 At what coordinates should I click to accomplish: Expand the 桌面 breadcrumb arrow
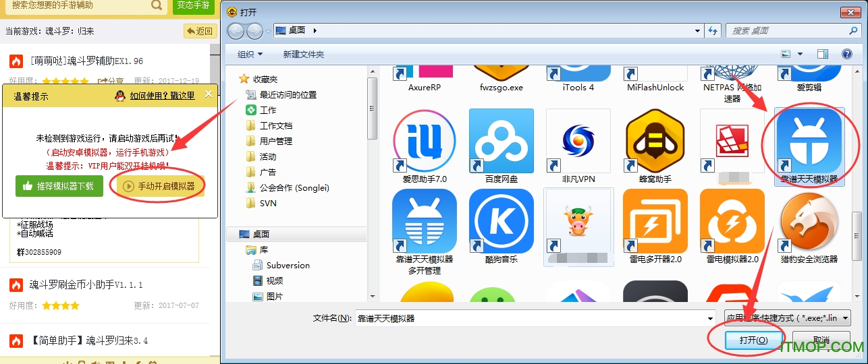tap(315, 30)
